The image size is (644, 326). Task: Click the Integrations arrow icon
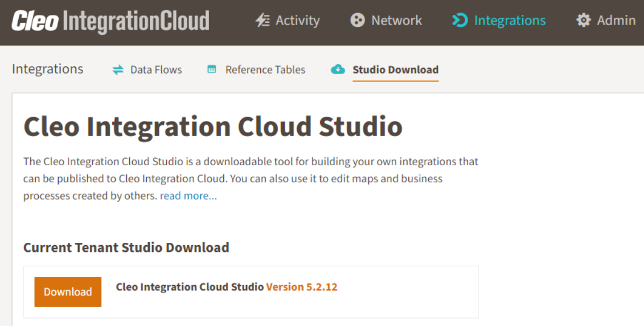[460, 20]
